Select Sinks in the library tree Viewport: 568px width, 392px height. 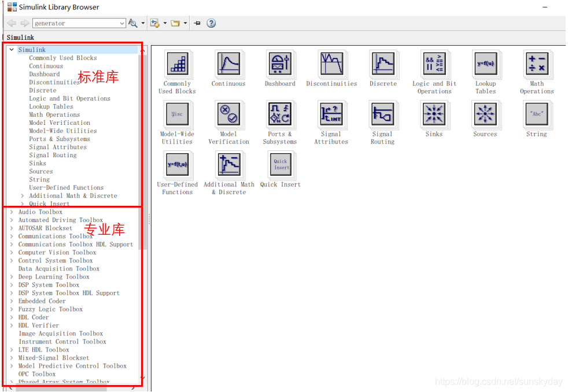pyautogui.click(x=38, y=163)
